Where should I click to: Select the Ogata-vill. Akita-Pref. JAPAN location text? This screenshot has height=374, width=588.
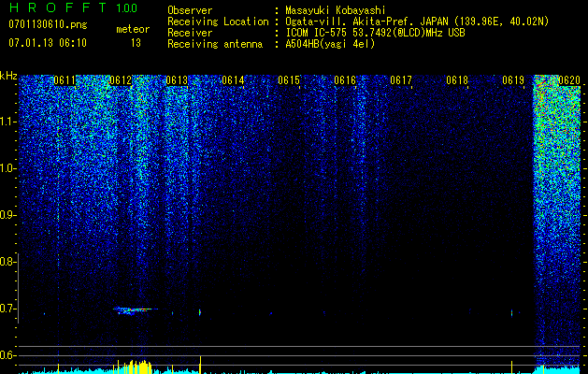point(366,22)
